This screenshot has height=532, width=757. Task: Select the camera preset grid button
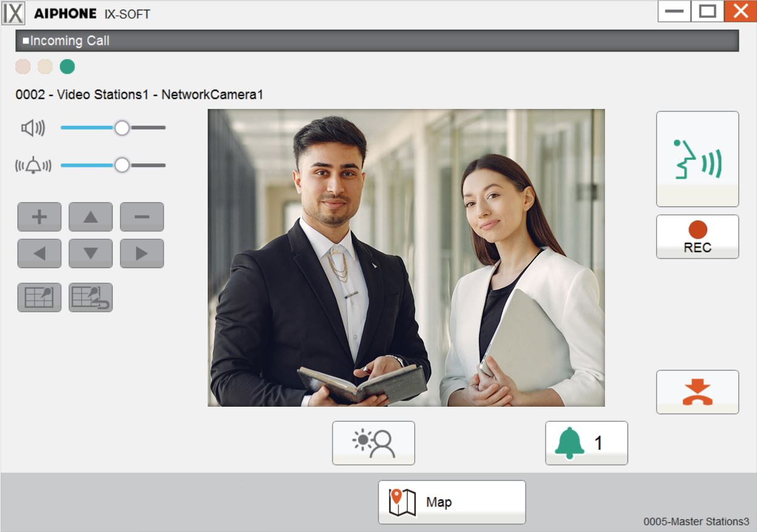39,297
